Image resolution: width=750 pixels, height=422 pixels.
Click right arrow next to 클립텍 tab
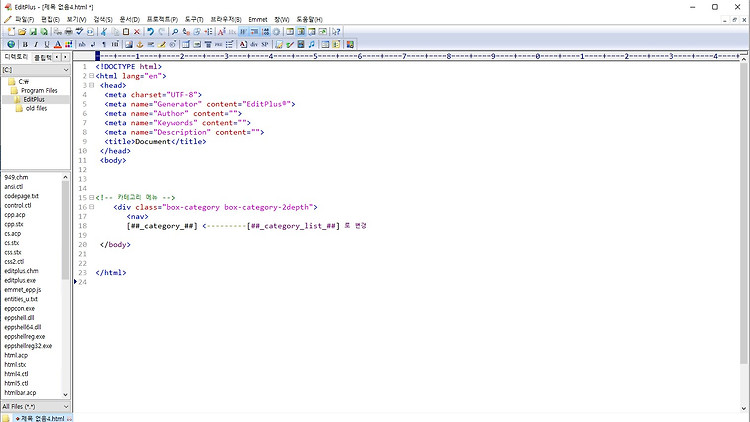(65, 57)
